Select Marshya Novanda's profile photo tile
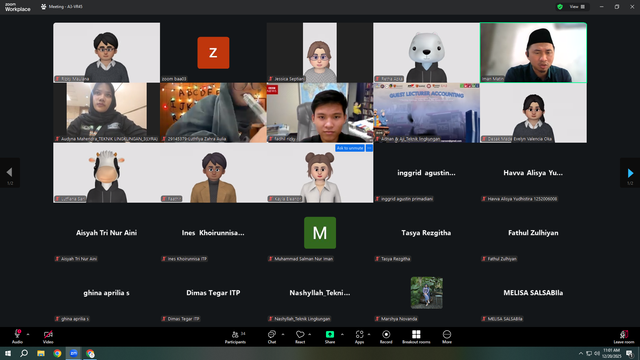This screenshot has width=640, height=360. point(427,293)
